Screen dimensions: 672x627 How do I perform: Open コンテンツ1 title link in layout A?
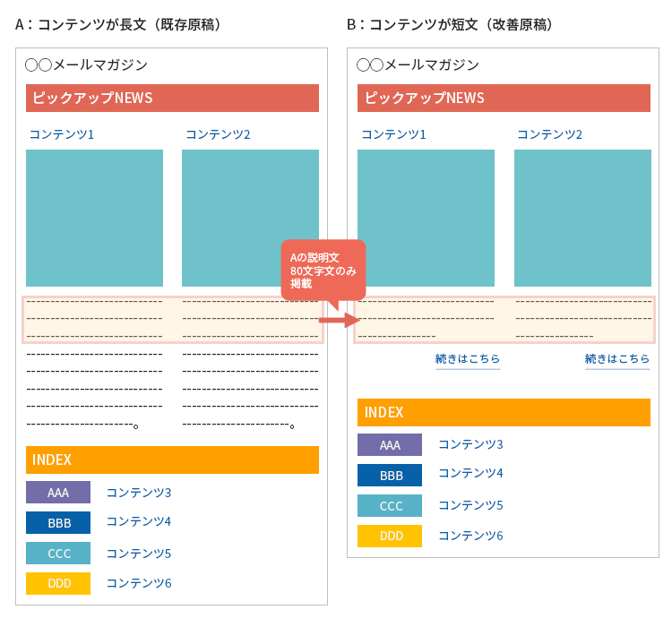pos(62,134)
